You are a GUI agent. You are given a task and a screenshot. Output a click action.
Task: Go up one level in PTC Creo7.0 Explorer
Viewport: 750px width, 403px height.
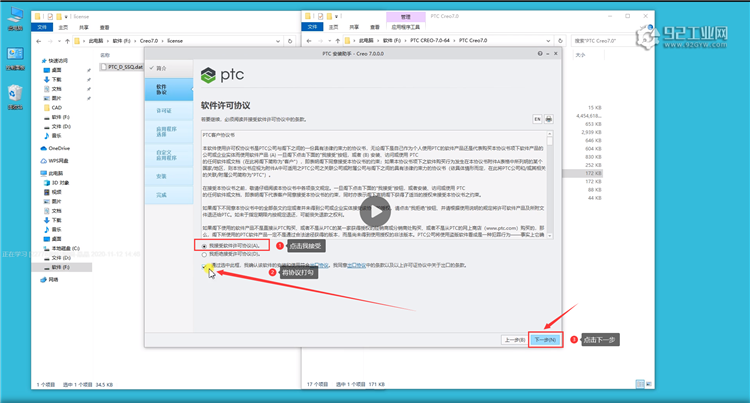point(338,41)
